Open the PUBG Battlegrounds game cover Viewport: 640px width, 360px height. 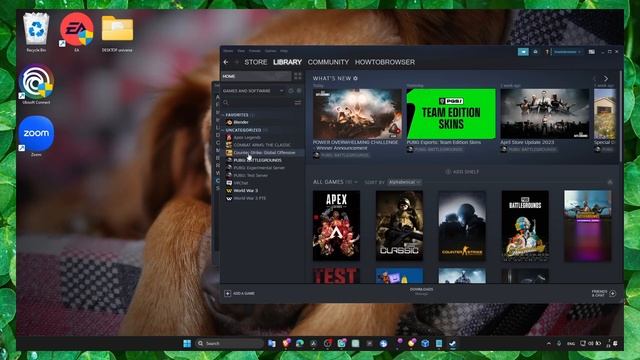[525, 225]
